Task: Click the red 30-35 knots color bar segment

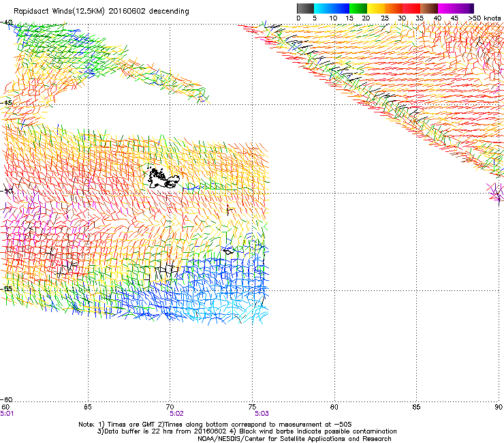Action: [x=411, y=8]
